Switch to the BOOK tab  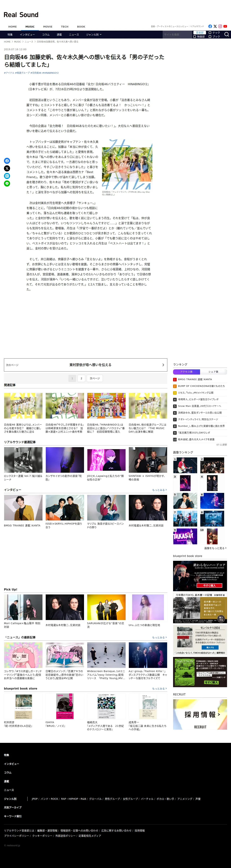click(x=81, y=27)
